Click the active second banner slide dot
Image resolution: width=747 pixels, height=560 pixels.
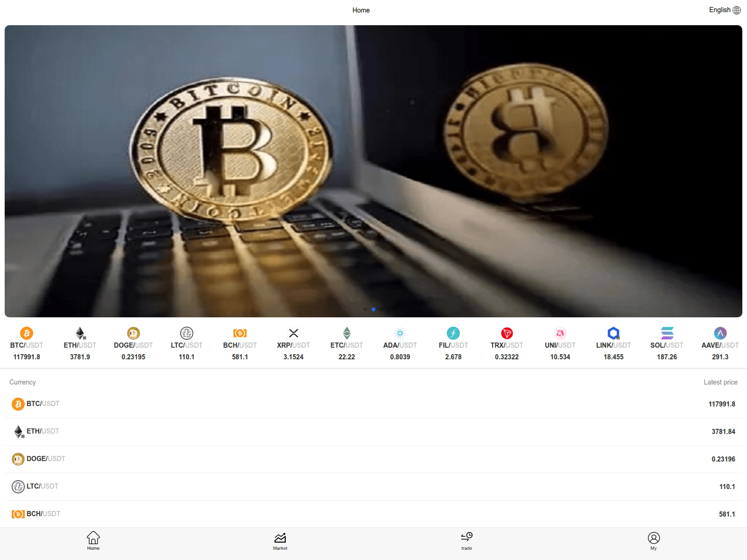pyautogui.click(x=373, y=309)
